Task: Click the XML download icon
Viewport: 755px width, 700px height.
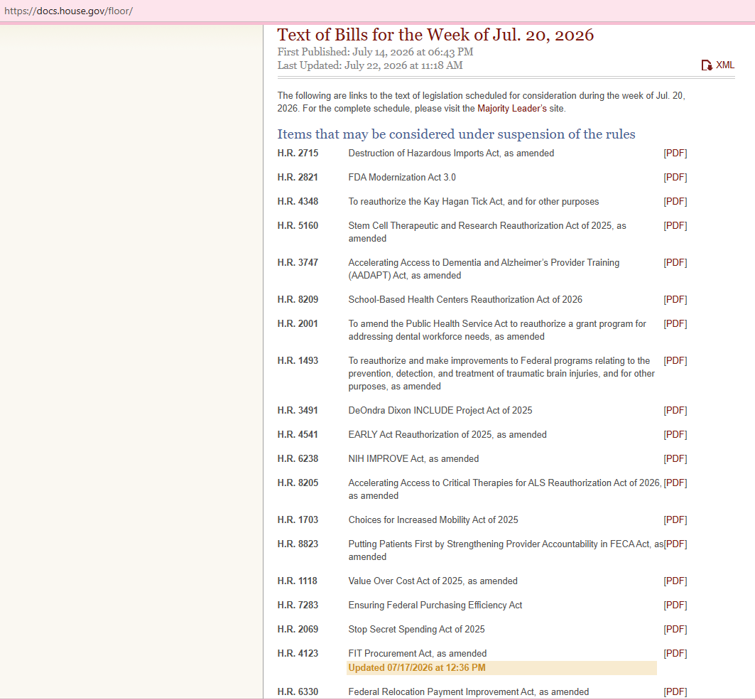Action: click(707, 65)
